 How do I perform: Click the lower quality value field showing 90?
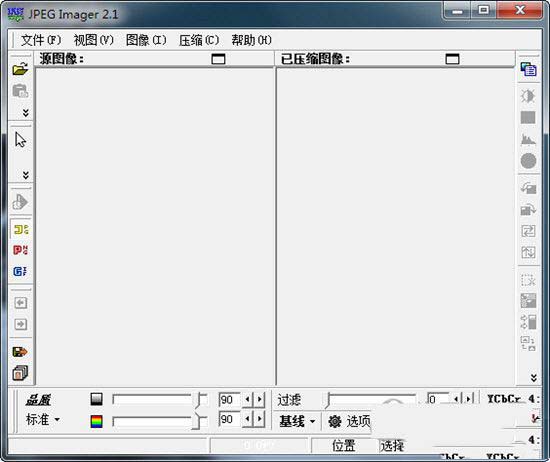click(229, 419)
